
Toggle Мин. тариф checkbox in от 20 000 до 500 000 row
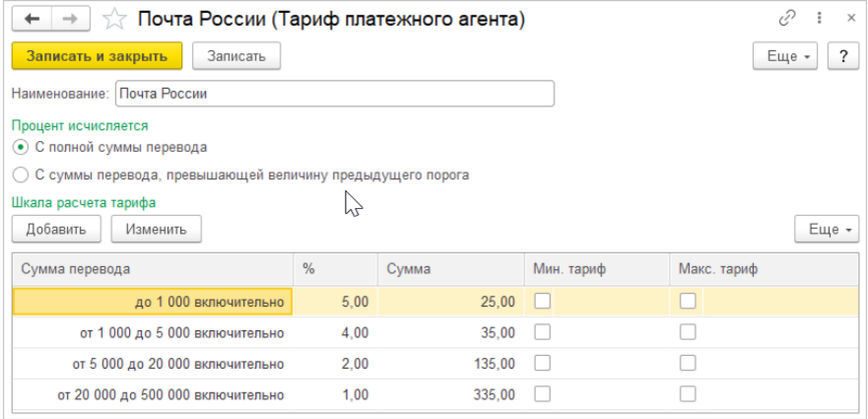click(x=543, y=394)
